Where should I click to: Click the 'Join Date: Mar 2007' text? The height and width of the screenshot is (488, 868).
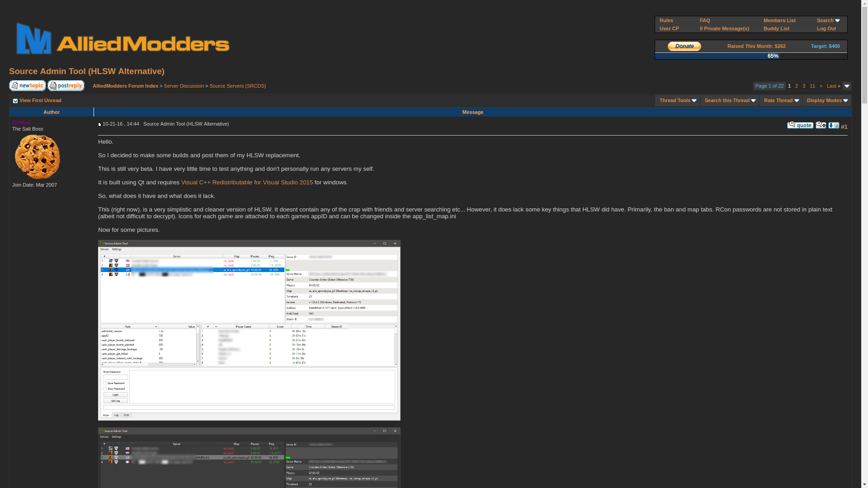pyautogui.click(x=34, y=185)
